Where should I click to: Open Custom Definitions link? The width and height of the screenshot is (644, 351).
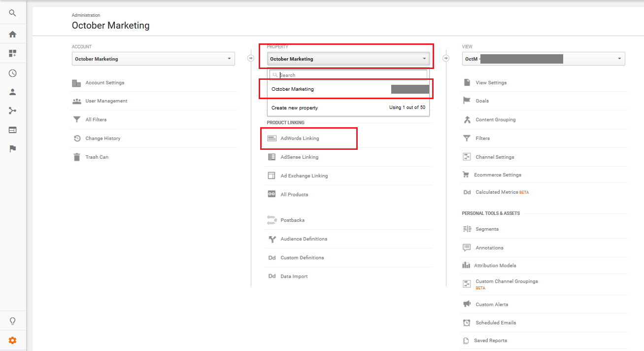coord(303,258)
